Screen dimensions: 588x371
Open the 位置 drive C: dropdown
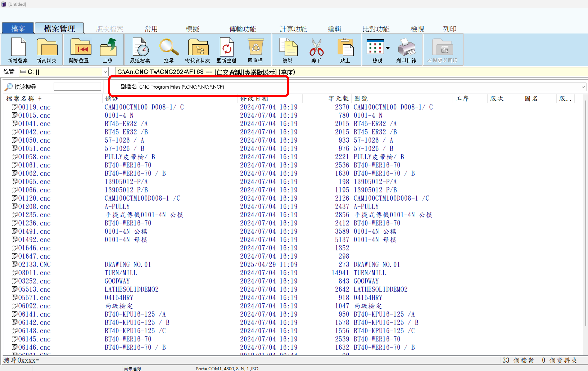[105, 72]
